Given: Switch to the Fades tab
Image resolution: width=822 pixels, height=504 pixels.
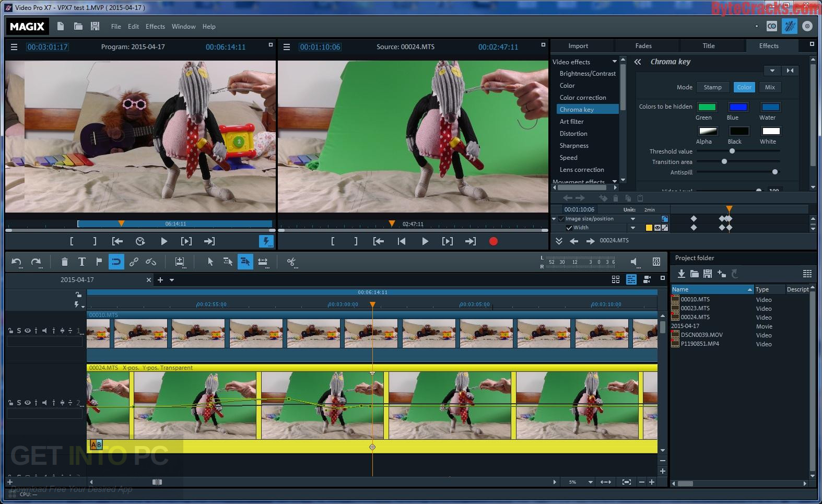Looking at the screenshot, I should tap(643, 46).
